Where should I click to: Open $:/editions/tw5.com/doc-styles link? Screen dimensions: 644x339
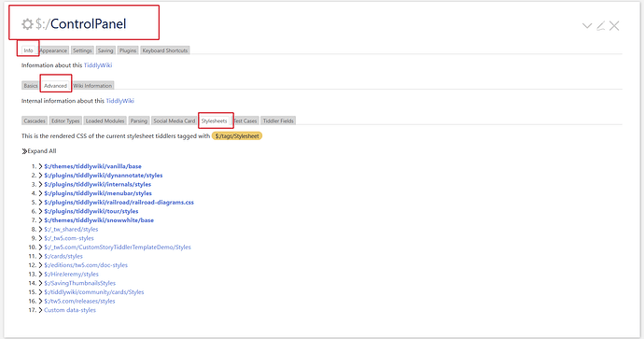[x=86, y=265]
